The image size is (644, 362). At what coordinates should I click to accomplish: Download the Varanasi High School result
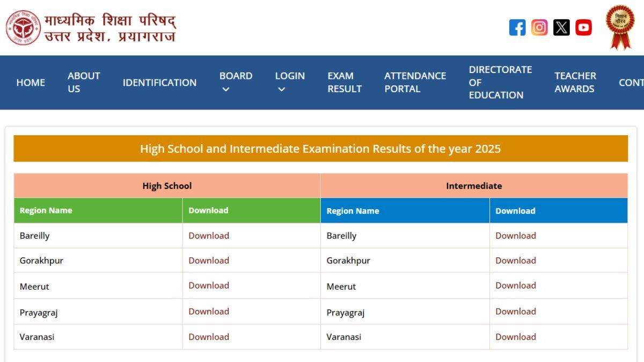pos(209,337)
